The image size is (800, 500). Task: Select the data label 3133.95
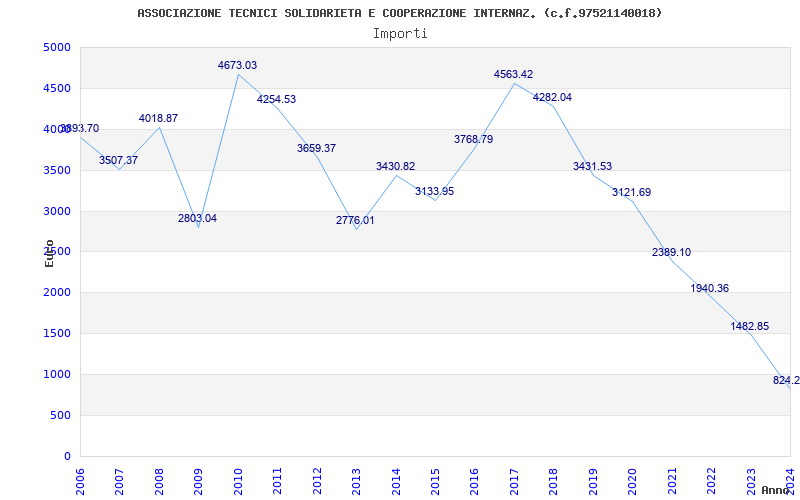434,191
